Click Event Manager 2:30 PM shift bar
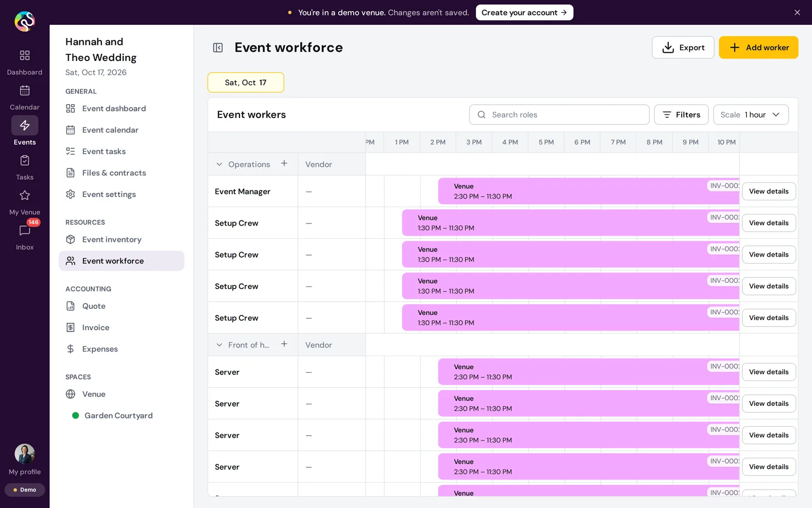 [589, 191]
